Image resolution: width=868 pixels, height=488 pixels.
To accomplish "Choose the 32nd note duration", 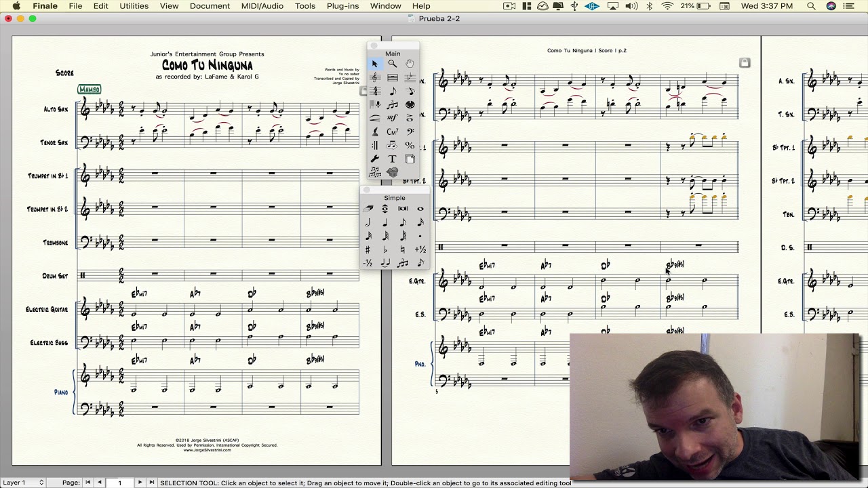I will 368,236.
